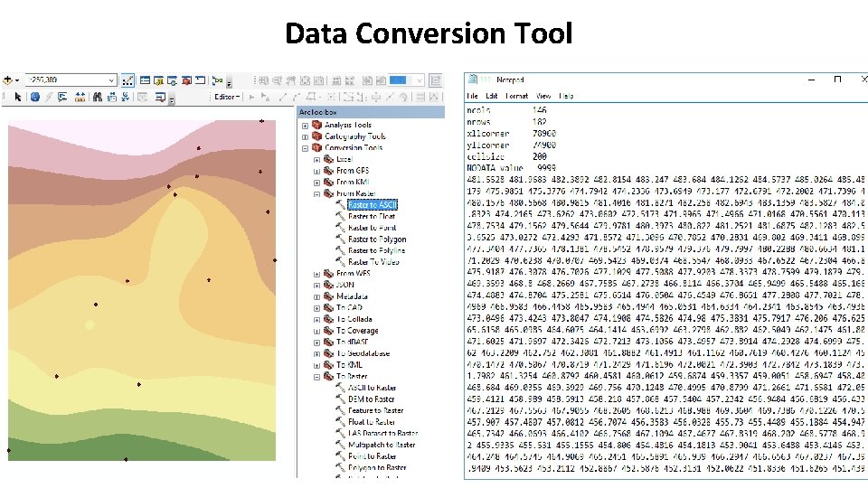
Task: Open Notepad View menu
Action: (x=543, y=96)
